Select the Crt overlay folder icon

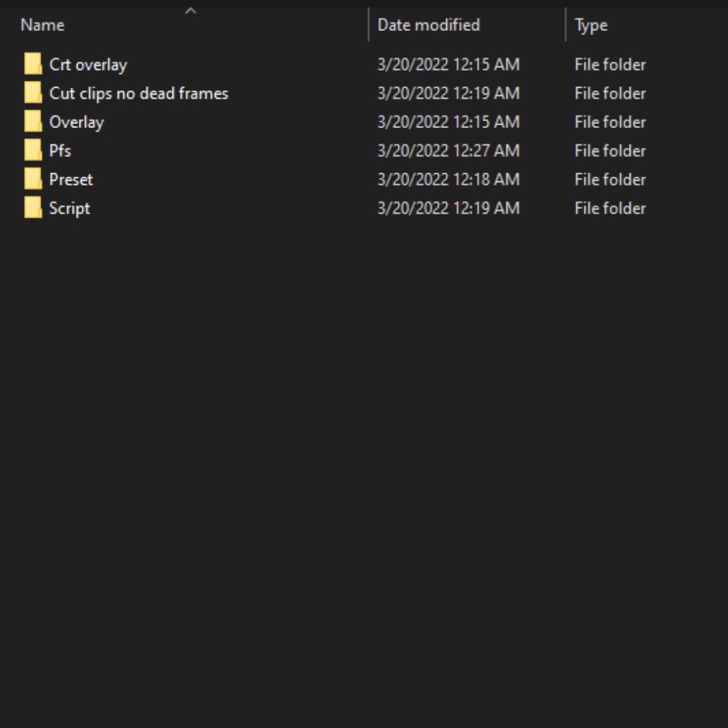tap(33, 64)
